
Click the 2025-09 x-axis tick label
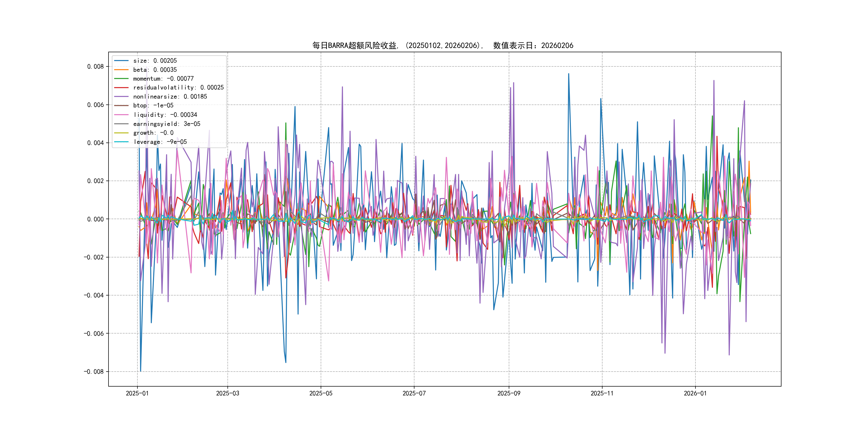(x=509, y=393)
